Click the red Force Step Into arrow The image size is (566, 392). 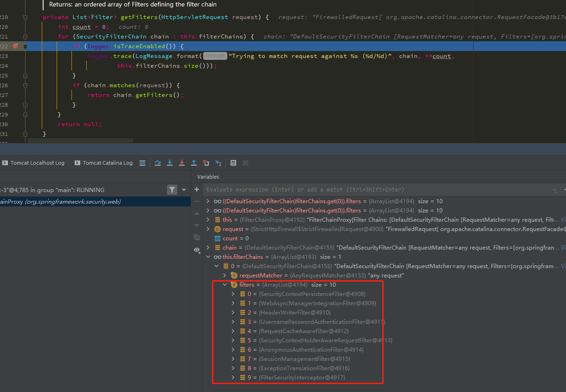pyautogui.click(x=182, y=163)
